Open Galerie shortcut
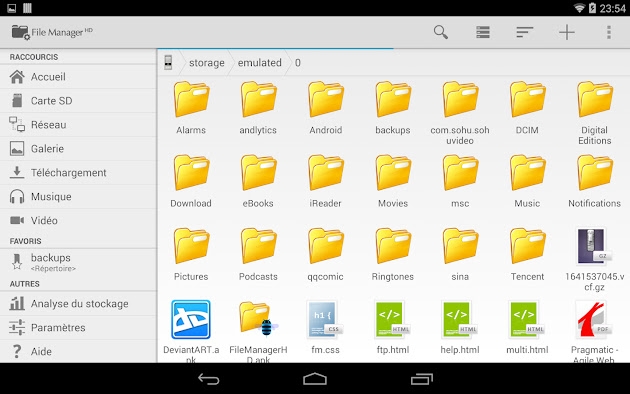 tap(78, 149)
